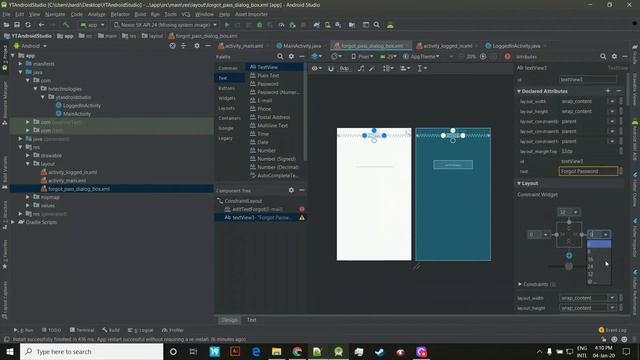This screenshot has height=360, width=640.
Task: Open the Nexus 5X API 24 device dropdown
Action: [x=165, y=25]
